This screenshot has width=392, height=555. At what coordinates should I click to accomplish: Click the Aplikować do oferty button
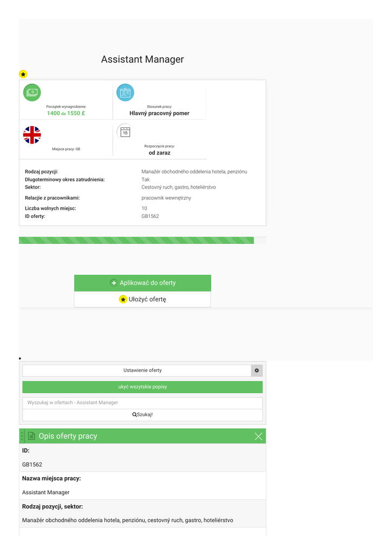(142, 283)
